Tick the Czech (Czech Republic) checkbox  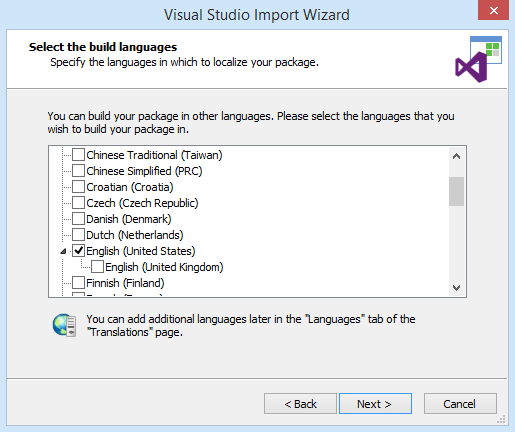point(78,203)
